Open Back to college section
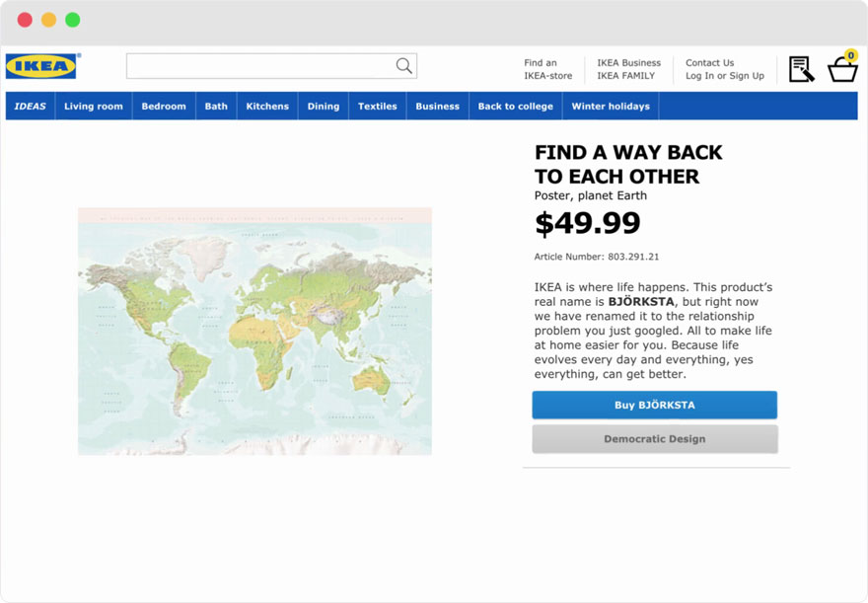Screen dimensions: 868x603 click(x=516, y=107)
